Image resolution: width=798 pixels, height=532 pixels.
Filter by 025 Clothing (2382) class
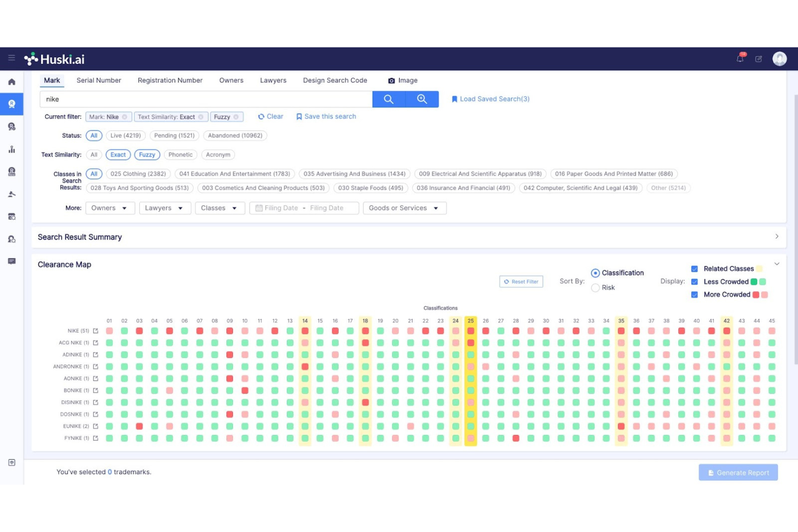click(138, 174)
